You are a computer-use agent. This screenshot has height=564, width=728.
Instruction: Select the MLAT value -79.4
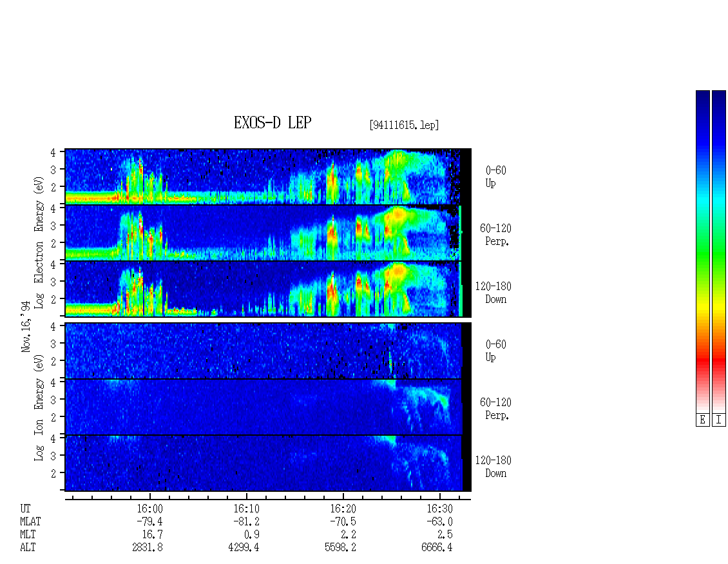[149, 521]
